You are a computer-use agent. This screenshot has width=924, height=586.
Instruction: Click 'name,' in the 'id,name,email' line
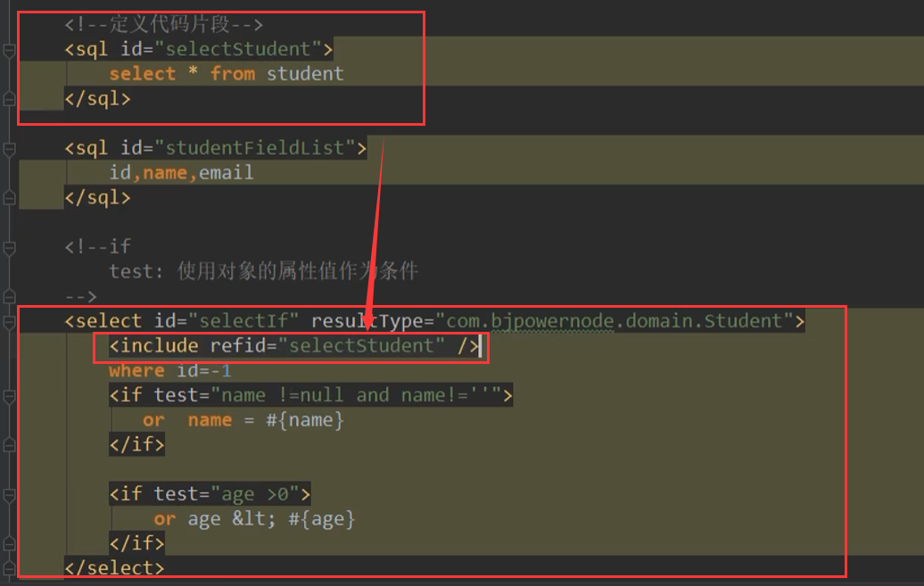point(170,173)
